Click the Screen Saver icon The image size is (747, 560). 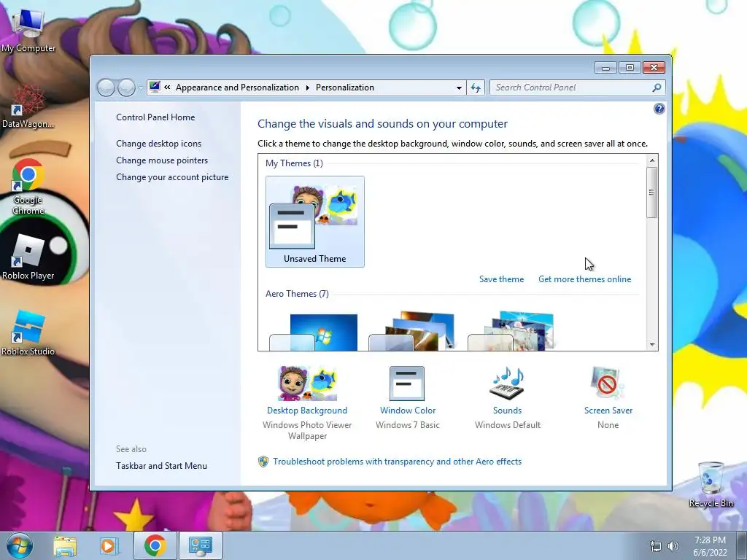pyautogui.click(x=608, y=384)
